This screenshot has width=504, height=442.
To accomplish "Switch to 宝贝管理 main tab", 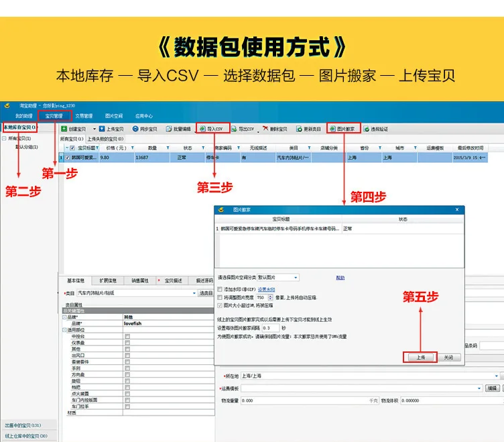I will (54, 116).
